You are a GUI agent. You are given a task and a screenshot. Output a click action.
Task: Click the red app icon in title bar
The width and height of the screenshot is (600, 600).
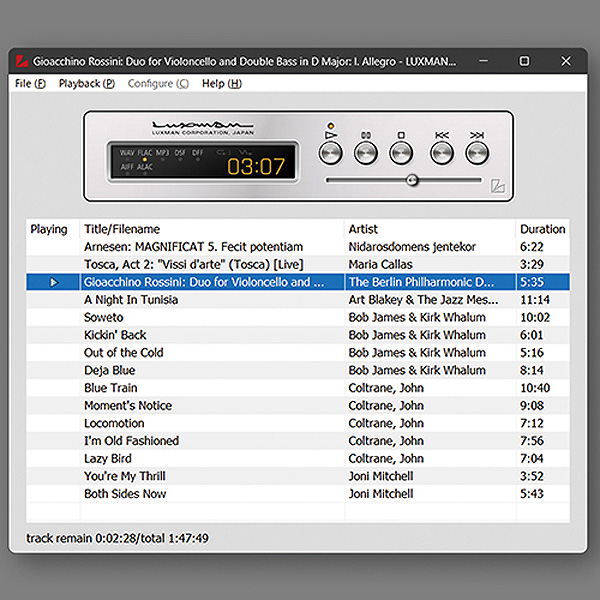pyautogui.click(x=23, y=61)
